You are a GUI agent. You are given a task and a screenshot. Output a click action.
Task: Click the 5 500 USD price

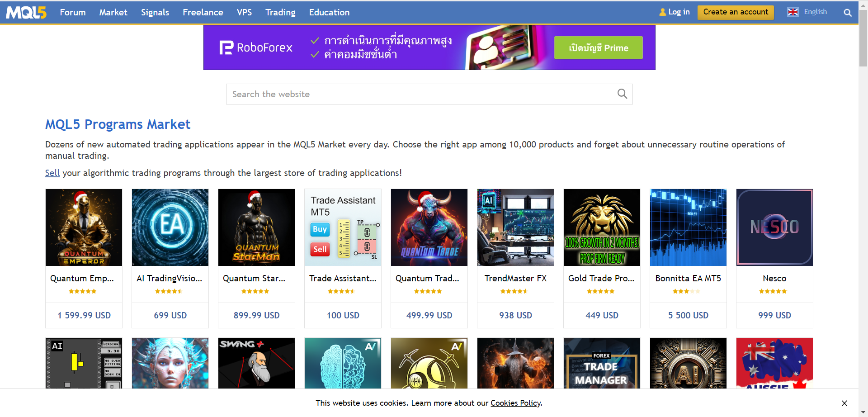coord(689,316)
